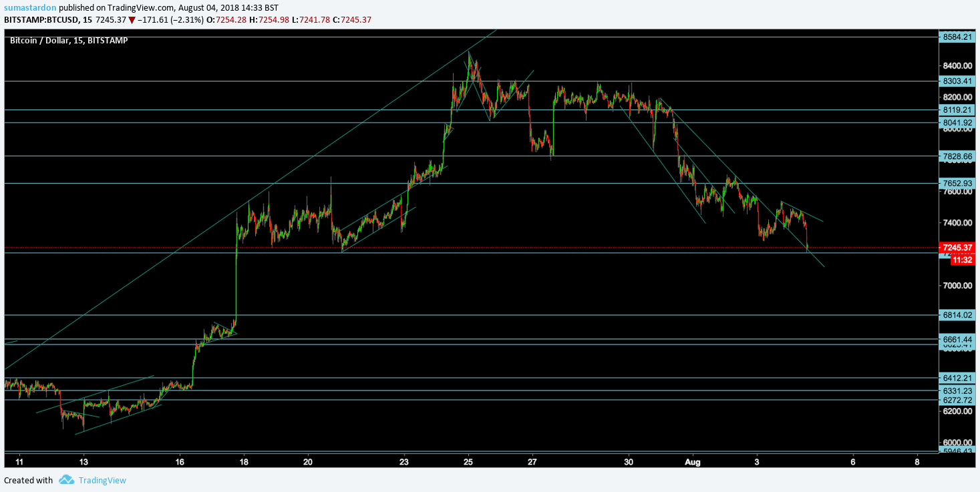Click date 30 on the time axis
The height and width of the screenshot is (492, 980).
point(629,461)
